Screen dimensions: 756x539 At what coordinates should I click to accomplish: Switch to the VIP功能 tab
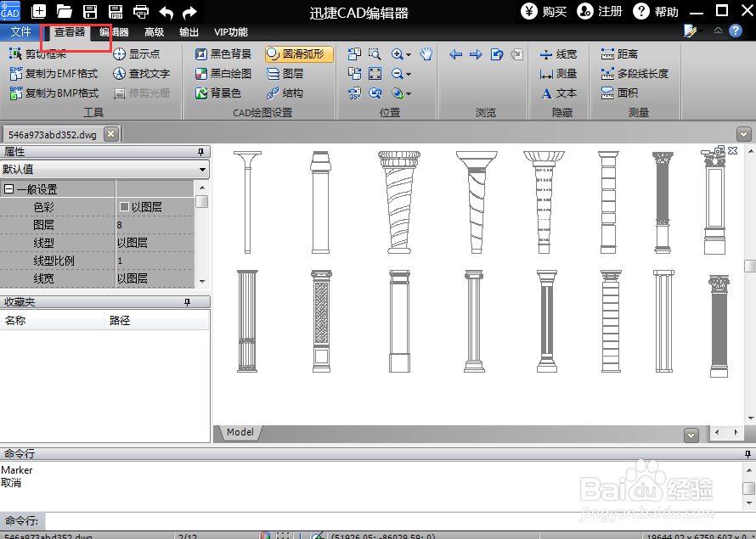coord(231,32)
